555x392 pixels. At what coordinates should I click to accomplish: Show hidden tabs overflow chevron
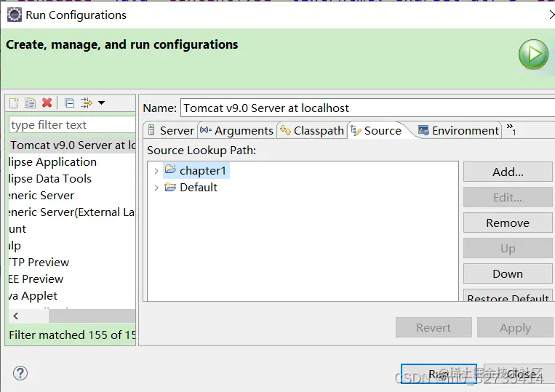[x=511, y=129]
